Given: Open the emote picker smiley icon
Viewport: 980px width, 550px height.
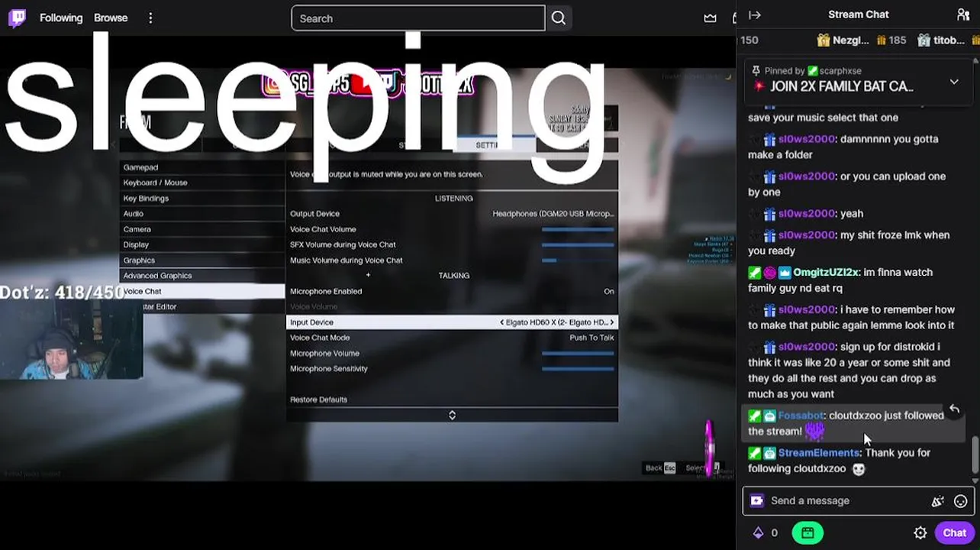Looking at the screenshot, I should 961,501.
